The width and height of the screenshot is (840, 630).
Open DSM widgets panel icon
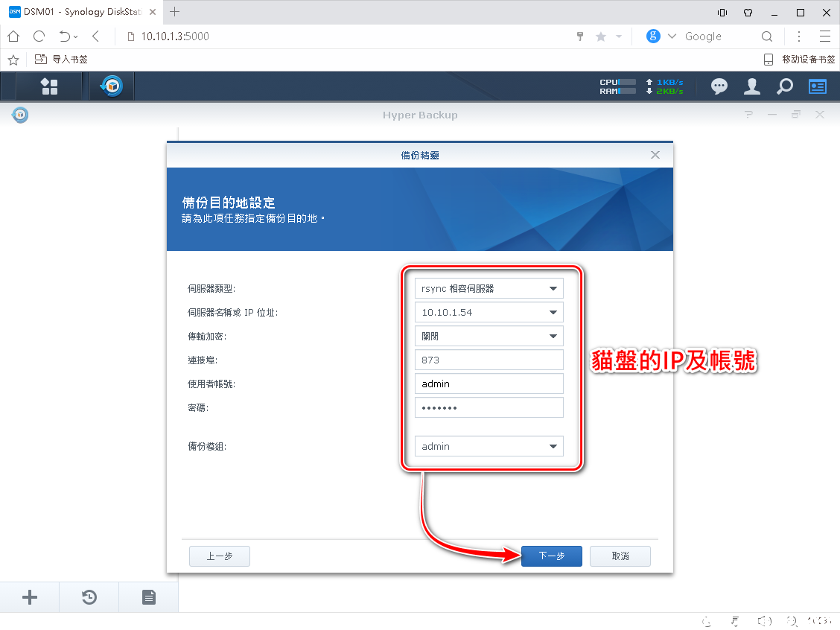click(818, 86)
